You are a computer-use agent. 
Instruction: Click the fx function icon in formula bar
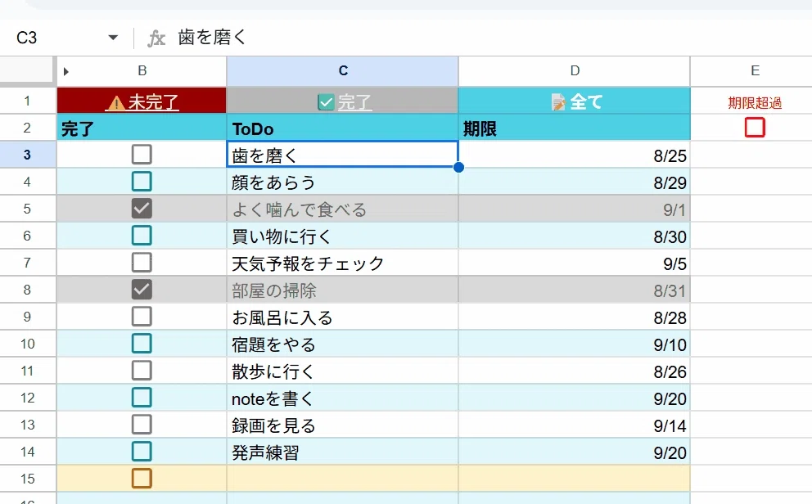pos(156,38)
